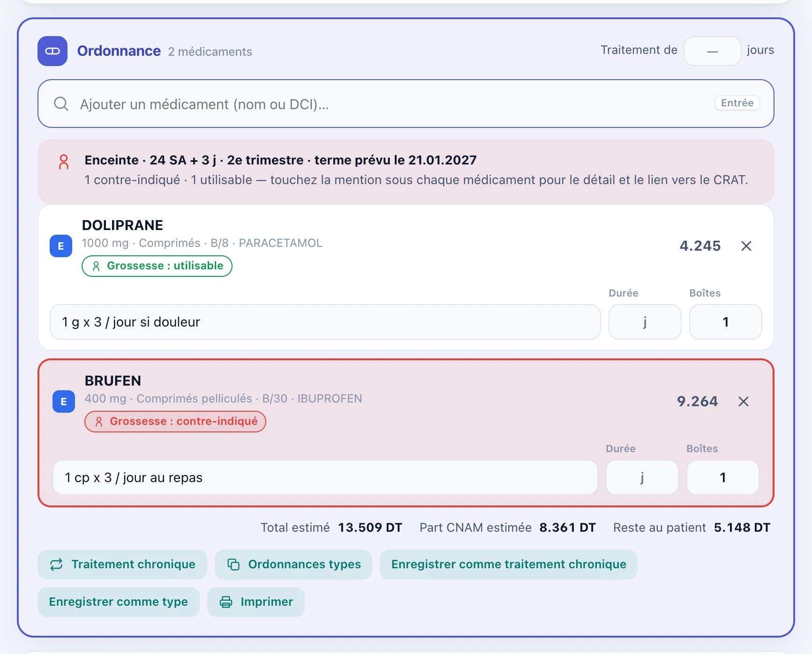Remove DOLIPRANE from the prescription
This screenshot has height=654, width=812.
point(746,246)
